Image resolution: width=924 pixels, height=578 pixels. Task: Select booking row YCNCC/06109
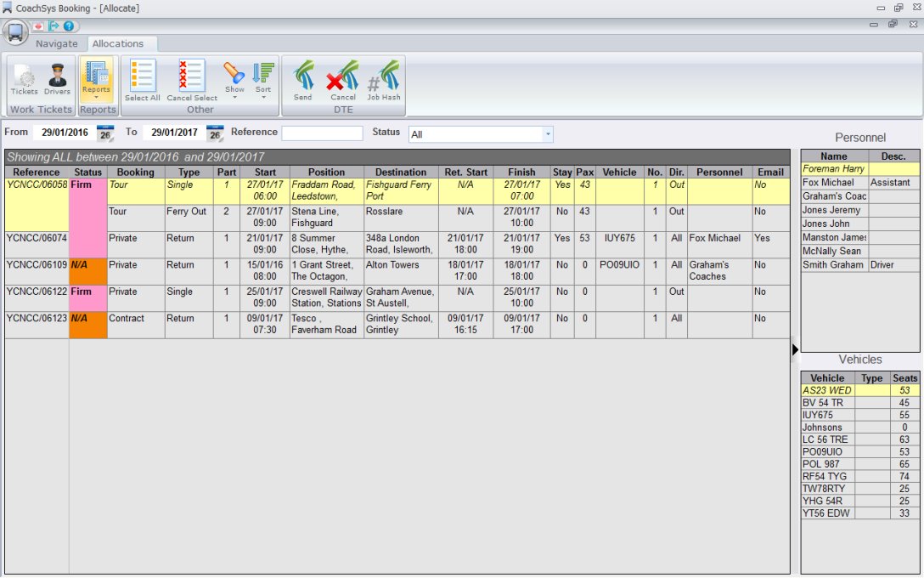point(37,265)
